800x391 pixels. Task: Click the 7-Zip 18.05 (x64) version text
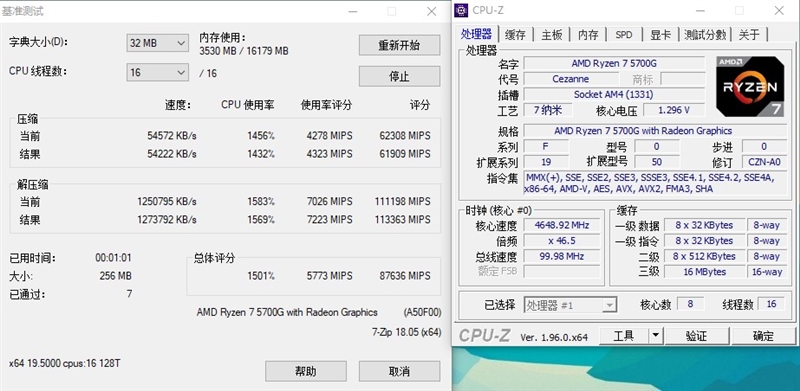(406, 332)
